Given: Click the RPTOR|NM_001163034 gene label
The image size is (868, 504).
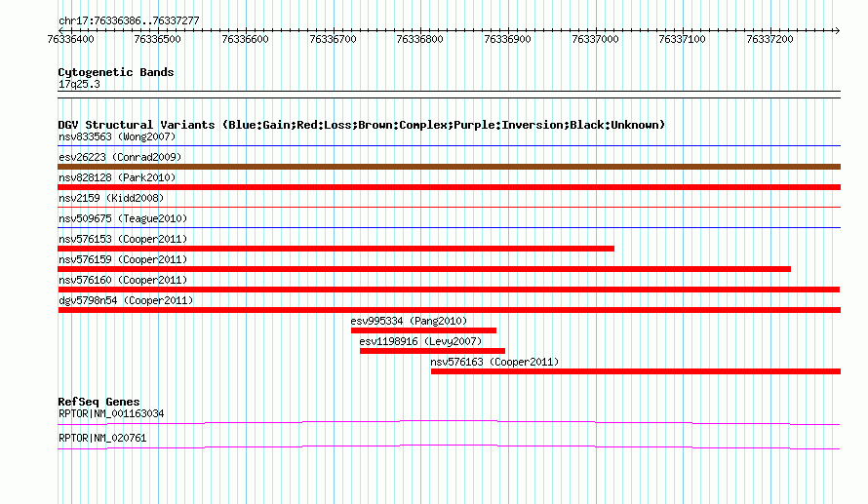Looking at the screenshot, I should [111, 413].
